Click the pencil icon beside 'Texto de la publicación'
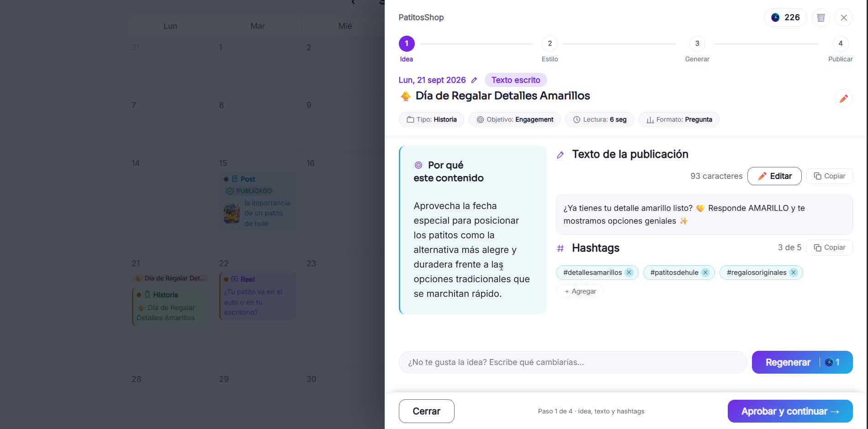The image size is (868, 429). coord(561,155)
